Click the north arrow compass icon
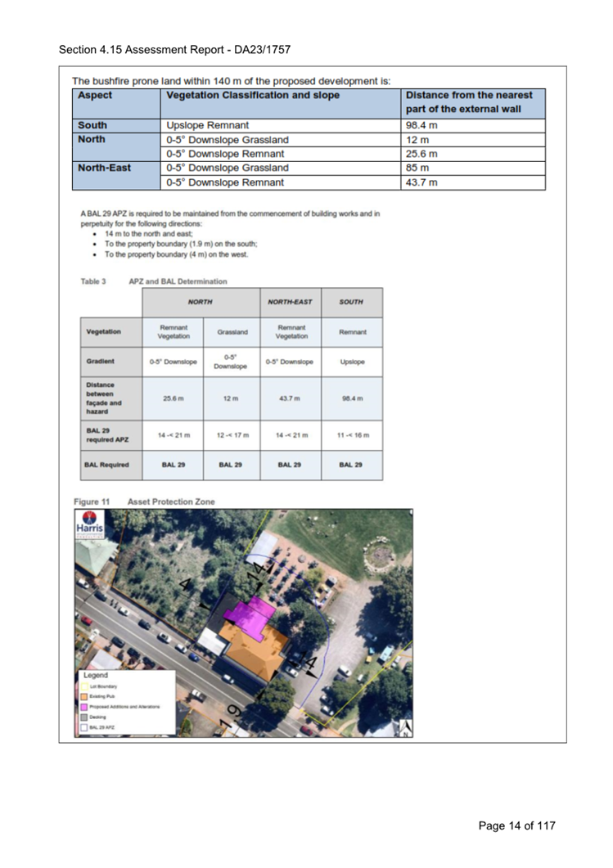Screen dimensions: 613x868 coord(405,727)
